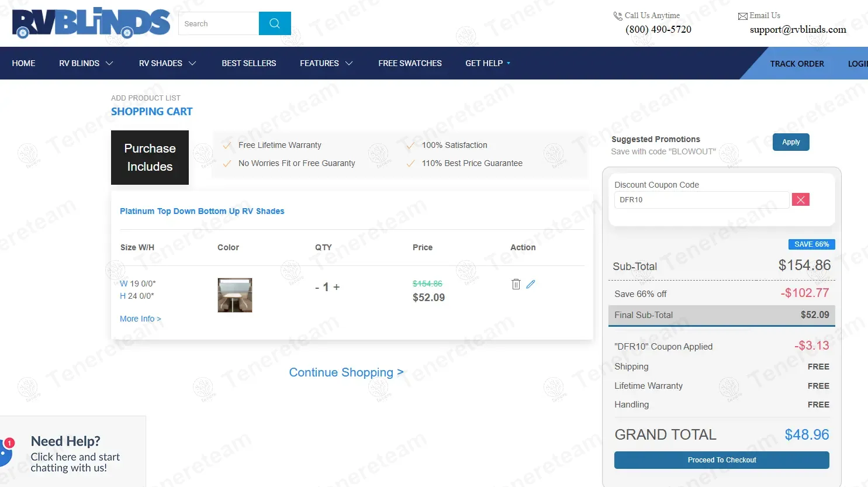Open the shade color thumbnail image
The image size is (868, 487).
235,295
